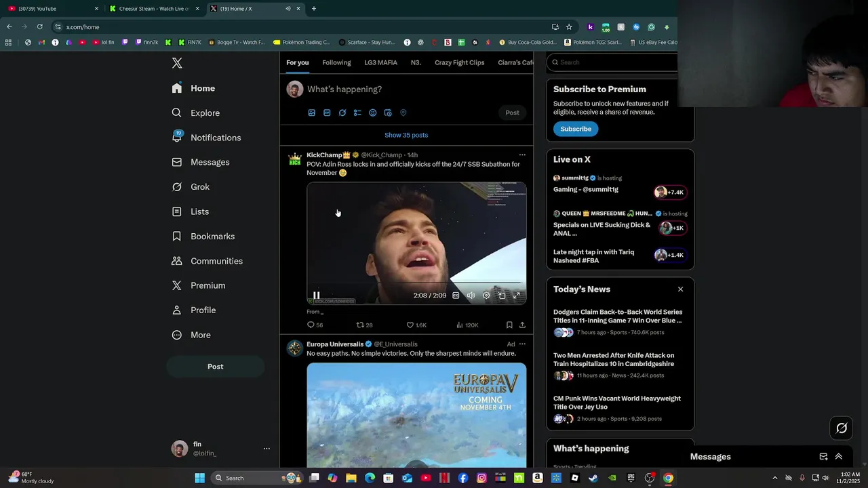The image size is (868, 488).
Task: Open more options on the Europa Universalis ad
Action: pos(522,344)
